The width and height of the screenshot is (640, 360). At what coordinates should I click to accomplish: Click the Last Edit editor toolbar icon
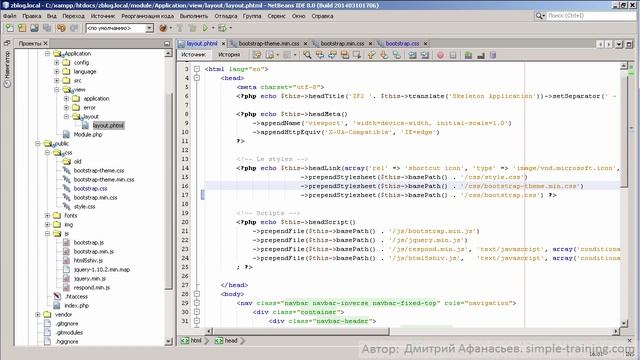click(x=257, y=55)
